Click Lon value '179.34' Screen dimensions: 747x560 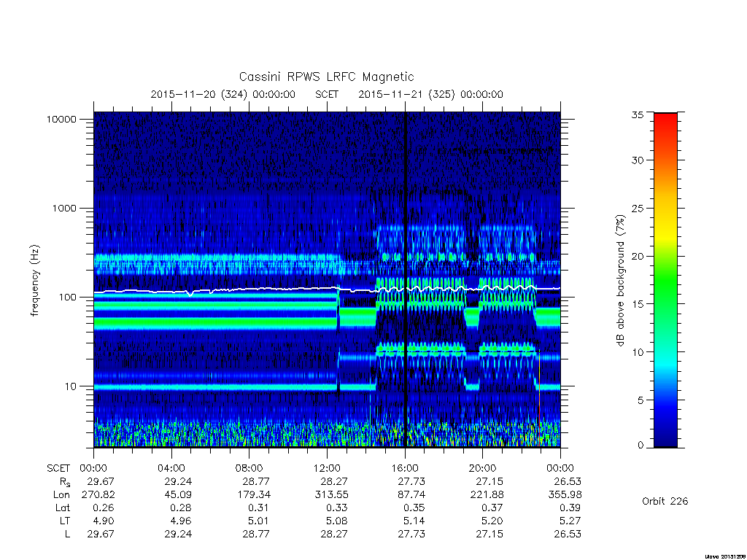253,495
